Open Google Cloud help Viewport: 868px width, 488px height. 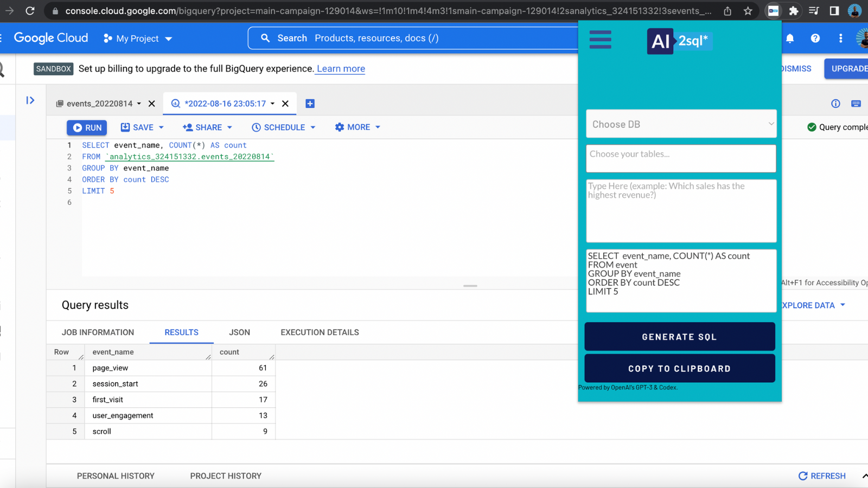(815, 38)
